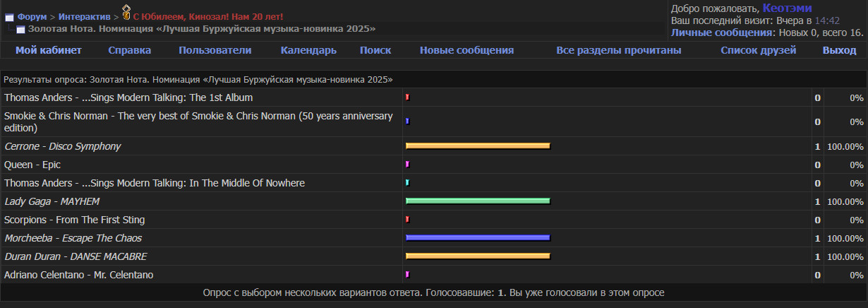The image size is (868, 308).
Task: Open Мой кабинет menu
Action: pyautogui.click(x=49, y=50)
